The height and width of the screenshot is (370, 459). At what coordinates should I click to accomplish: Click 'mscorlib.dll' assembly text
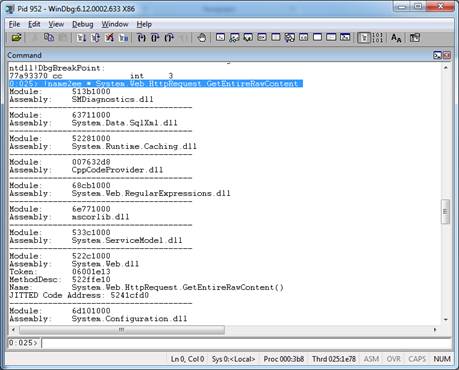click(x=100, y=217)
